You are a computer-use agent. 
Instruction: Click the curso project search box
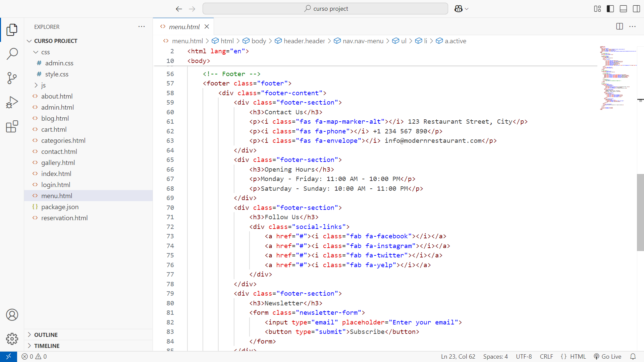tap(325, 9)
